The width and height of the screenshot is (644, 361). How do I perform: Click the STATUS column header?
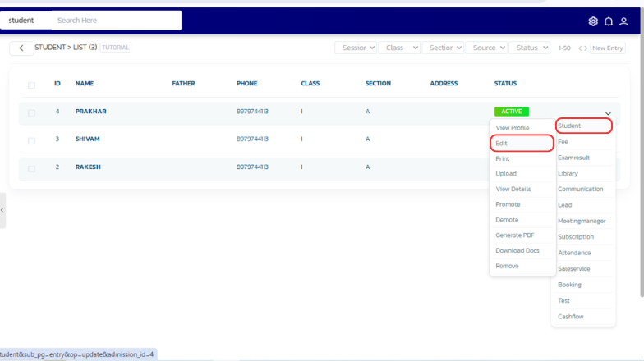point(505,84)
